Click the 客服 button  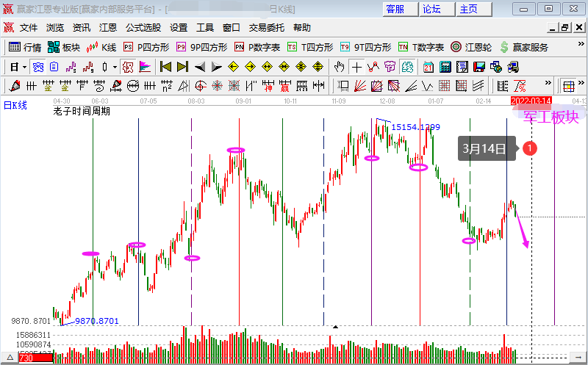400,9
